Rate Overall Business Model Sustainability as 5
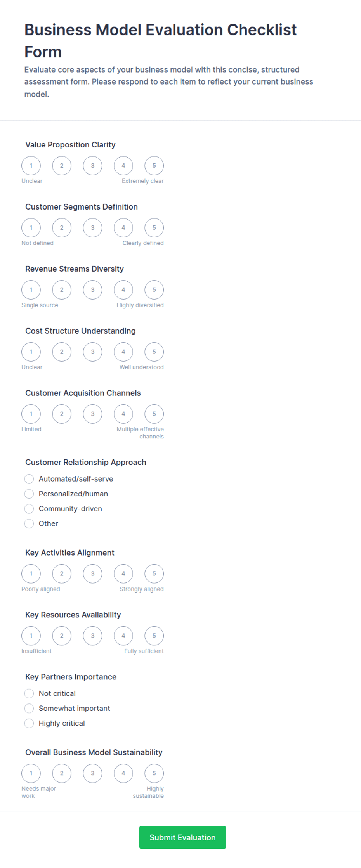The image size is (361, 868). [x=154, y=773]
